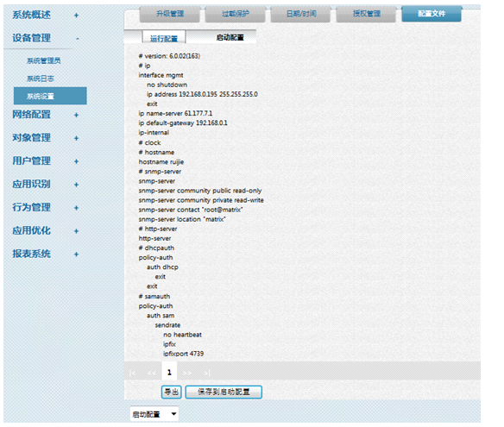Expand the 应用识别 menu section

click(76, 185)
